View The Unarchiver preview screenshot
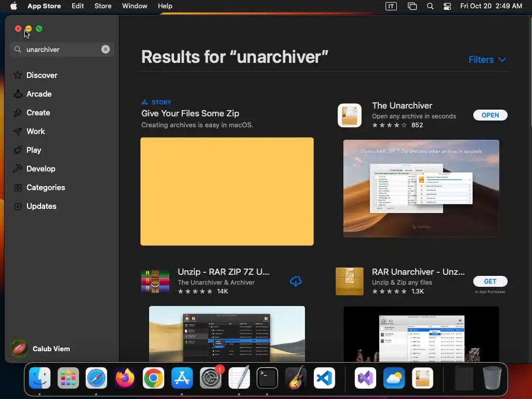Viewport: 532px width, 399px height. (421, 188)
